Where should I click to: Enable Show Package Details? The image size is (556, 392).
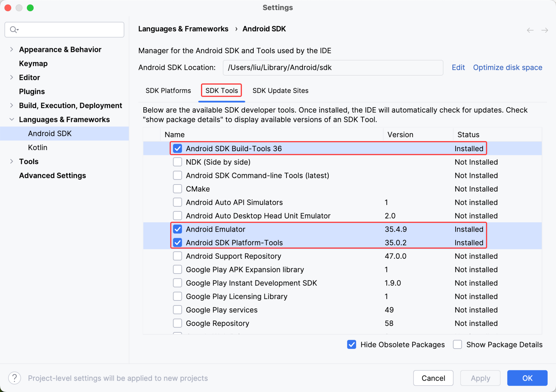click(x=457, y=344)
